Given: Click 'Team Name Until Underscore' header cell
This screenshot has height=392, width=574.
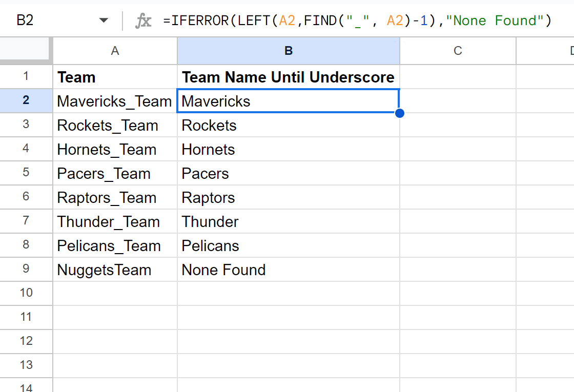Looking at the screenshot, I should click(x=288, y=77).
